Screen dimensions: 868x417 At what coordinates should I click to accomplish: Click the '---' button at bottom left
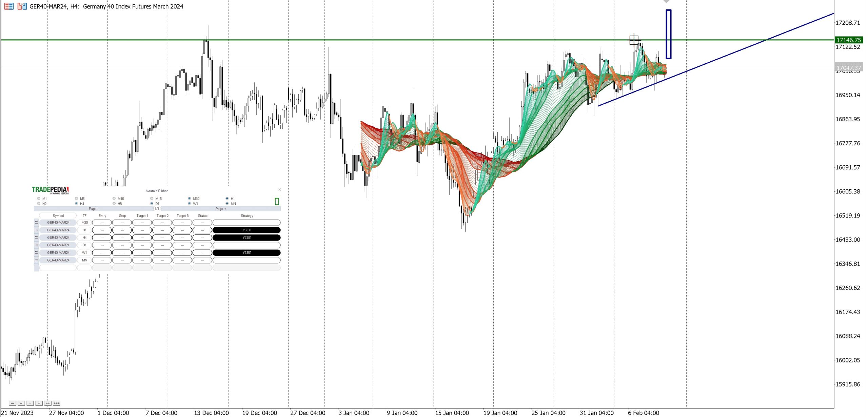point(12,403)
